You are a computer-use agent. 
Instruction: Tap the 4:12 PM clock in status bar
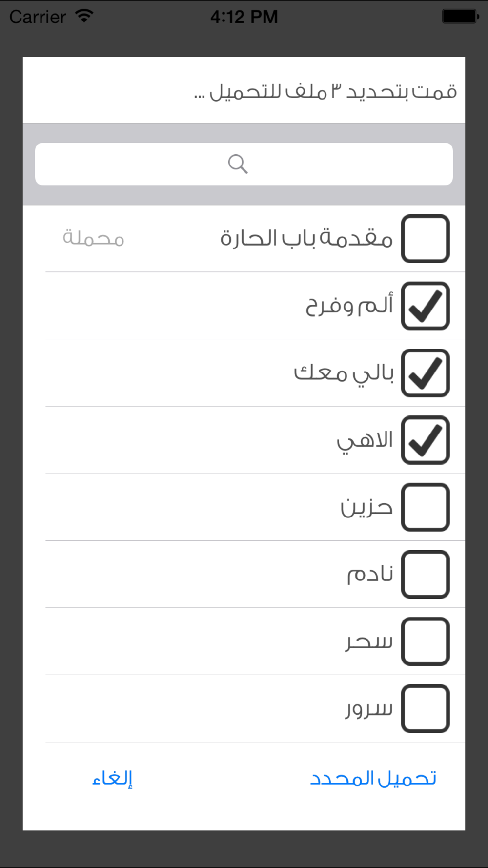(244, 17)
